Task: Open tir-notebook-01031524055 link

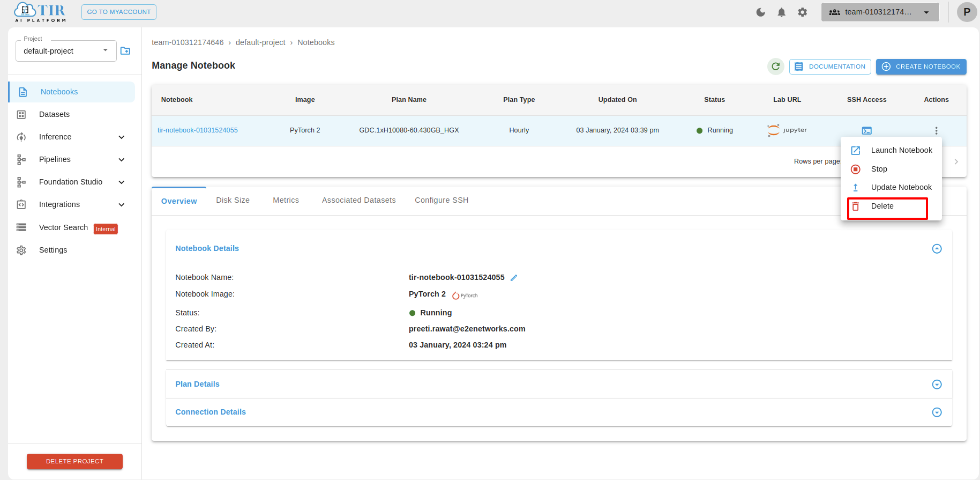Action: click(198, 130)
